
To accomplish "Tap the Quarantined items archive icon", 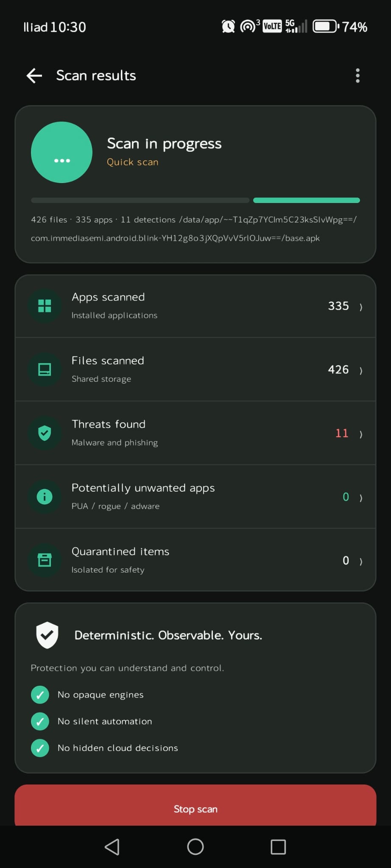I will [x=45, y=560].
